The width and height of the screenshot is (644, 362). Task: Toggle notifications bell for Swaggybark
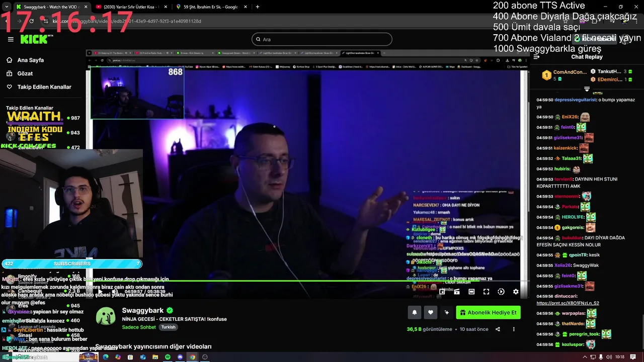[x=415, y=312]
